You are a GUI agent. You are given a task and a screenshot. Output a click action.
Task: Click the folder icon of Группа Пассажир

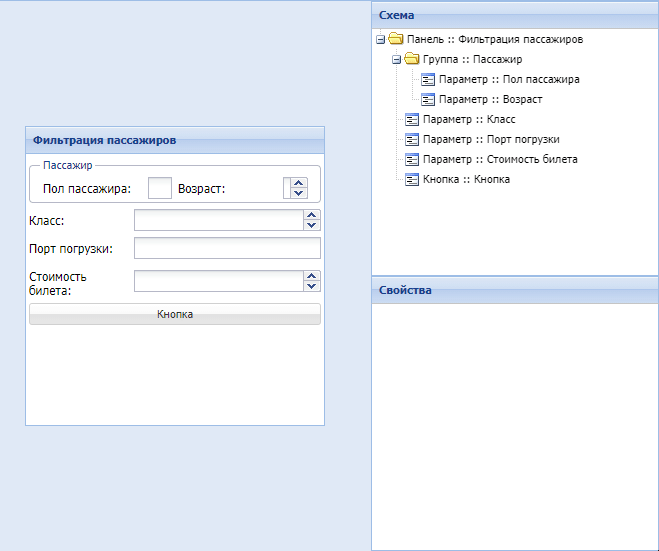pos(411,60)
